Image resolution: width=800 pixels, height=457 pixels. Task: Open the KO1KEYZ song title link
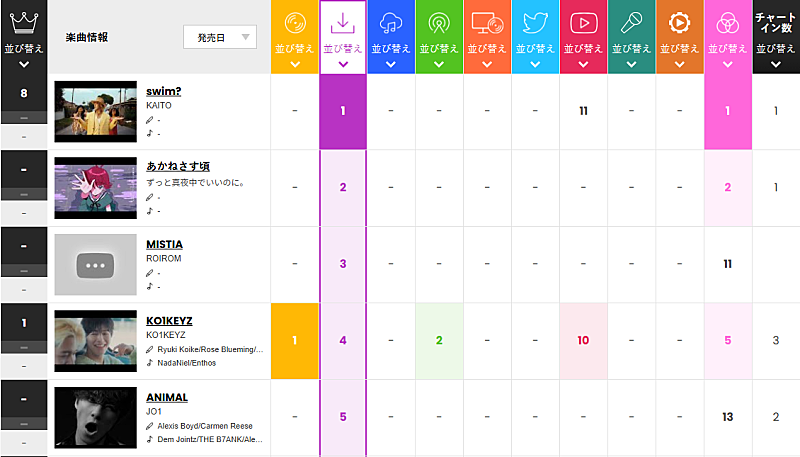[x=169, y=321]
